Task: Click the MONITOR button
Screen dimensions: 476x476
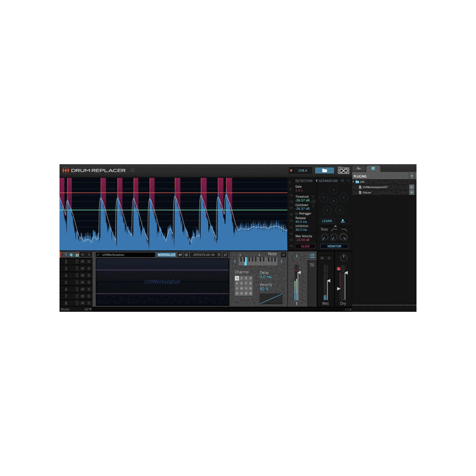Action: pos(334,246)
